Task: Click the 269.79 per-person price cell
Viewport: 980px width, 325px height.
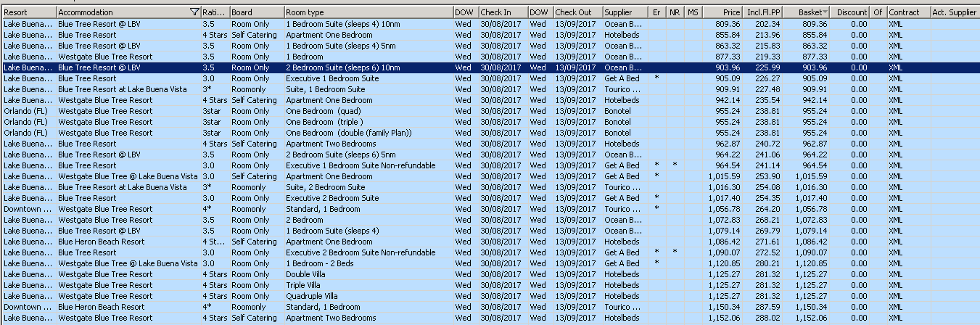Action: click(763, 231)
